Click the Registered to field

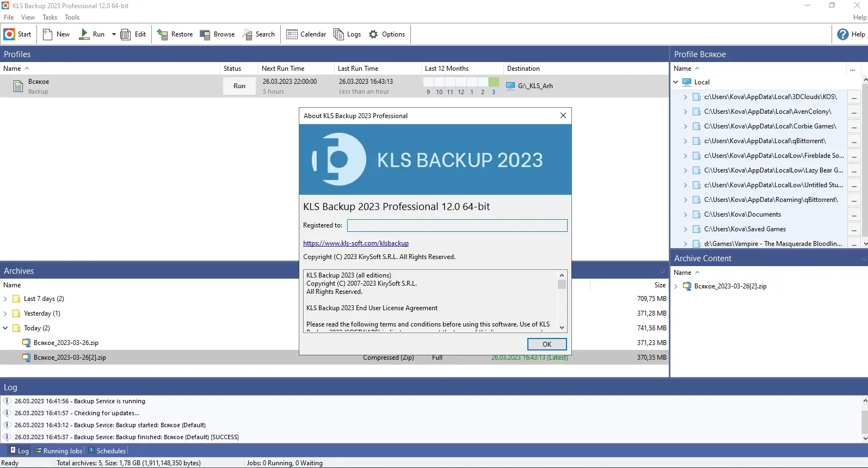pos(457,225)
